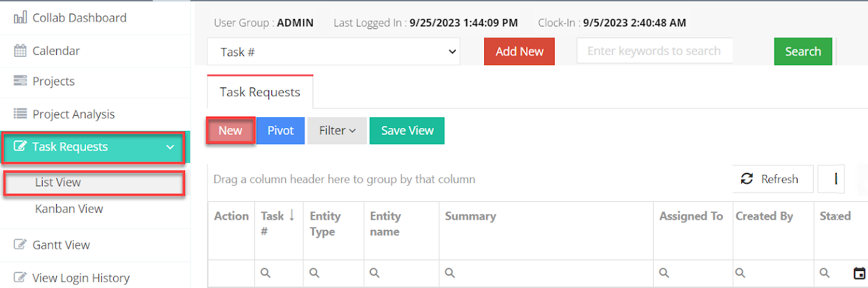Open the Task # dropdown selector
Viewport: 868px width, 288px height.
pos(333,52)
